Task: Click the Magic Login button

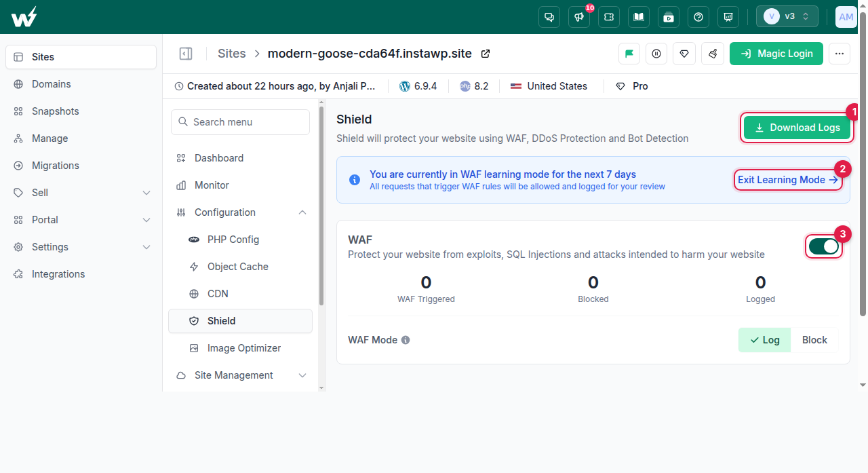Action: click(776, 54)
